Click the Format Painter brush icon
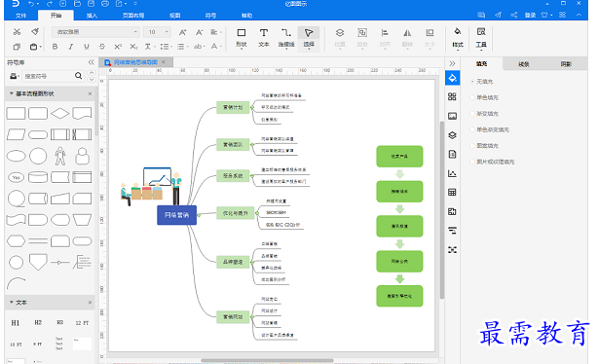This screenshot has width=598, height=364. coord(35,31)
